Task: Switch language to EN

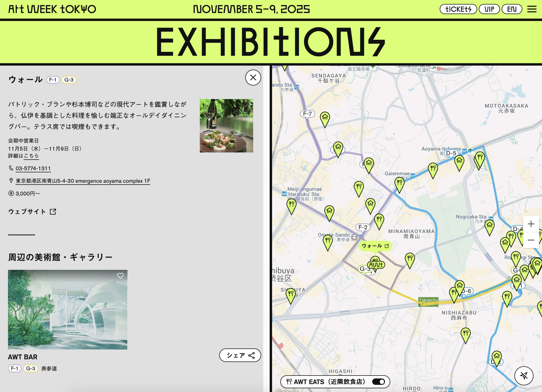Action: click(x=512, y=9)
